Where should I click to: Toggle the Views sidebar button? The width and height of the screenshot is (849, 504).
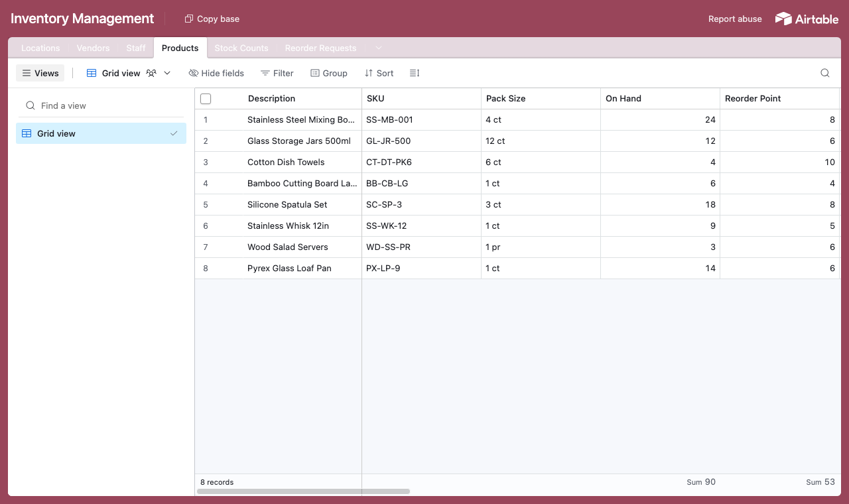(40, 73)
